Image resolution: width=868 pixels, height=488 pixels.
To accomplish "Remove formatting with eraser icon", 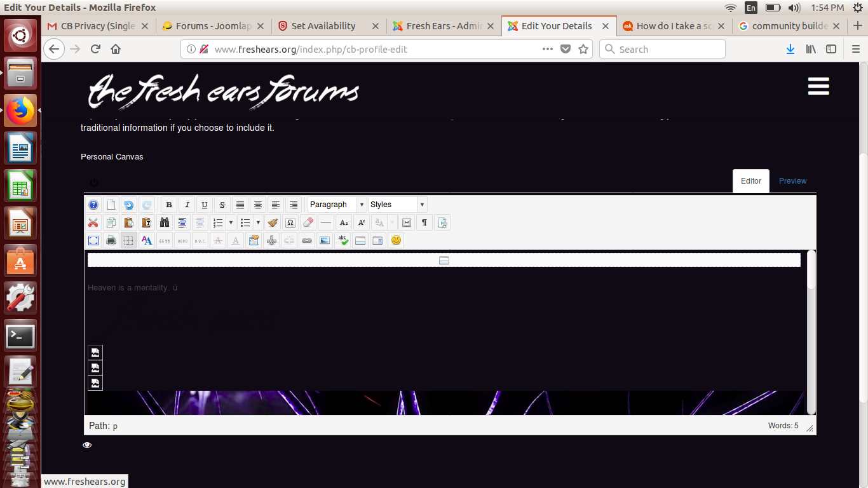I will tap(308, 222).
